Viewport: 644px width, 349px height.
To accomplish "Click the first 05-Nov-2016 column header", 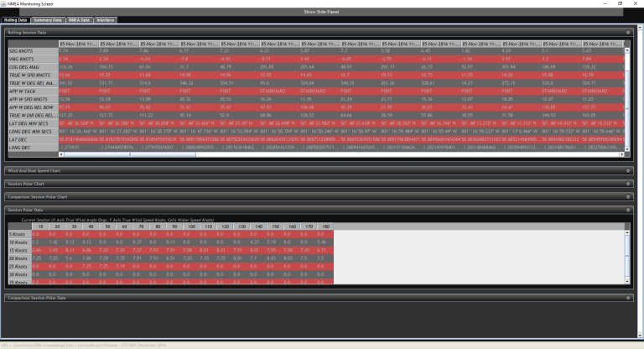I will click(79, 44).
